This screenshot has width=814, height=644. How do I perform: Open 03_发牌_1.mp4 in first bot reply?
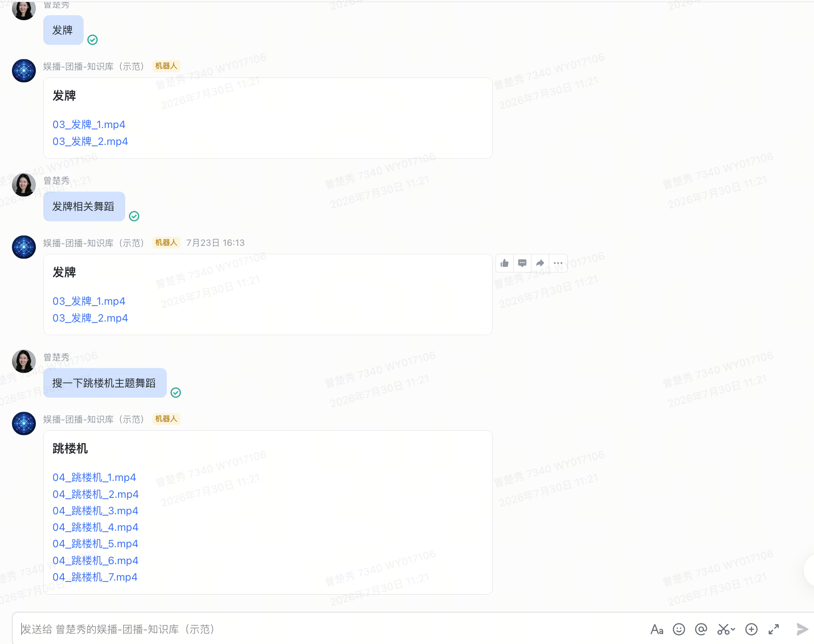pyautogui.click(x=89, y=124)
